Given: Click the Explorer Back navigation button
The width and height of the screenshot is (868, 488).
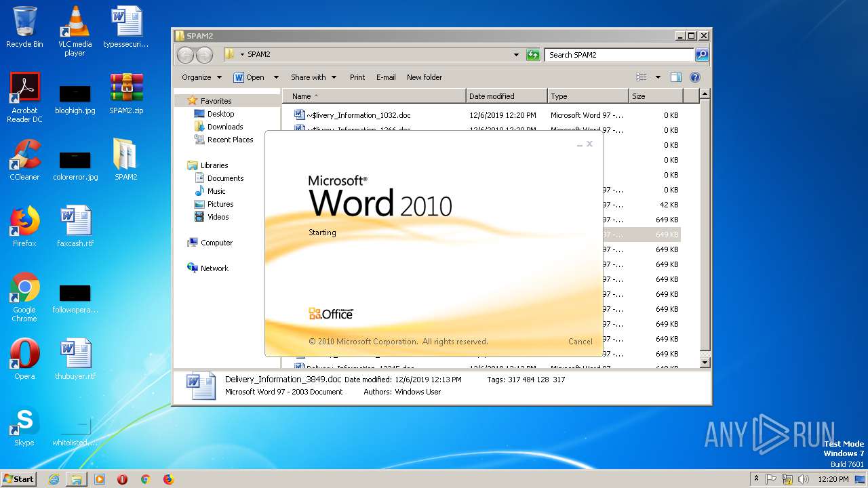Looking at the screenshot, I should pyautogui.click(x=185, y=55).
